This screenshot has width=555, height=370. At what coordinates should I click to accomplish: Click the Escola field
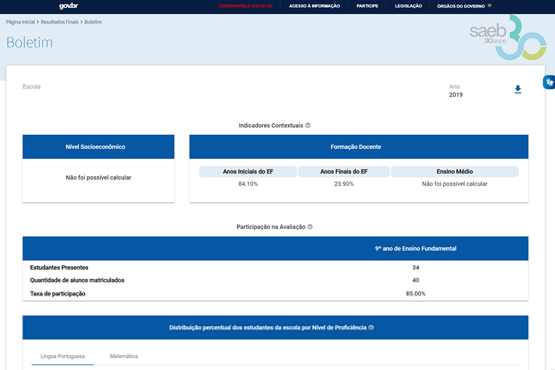point(32,87)
